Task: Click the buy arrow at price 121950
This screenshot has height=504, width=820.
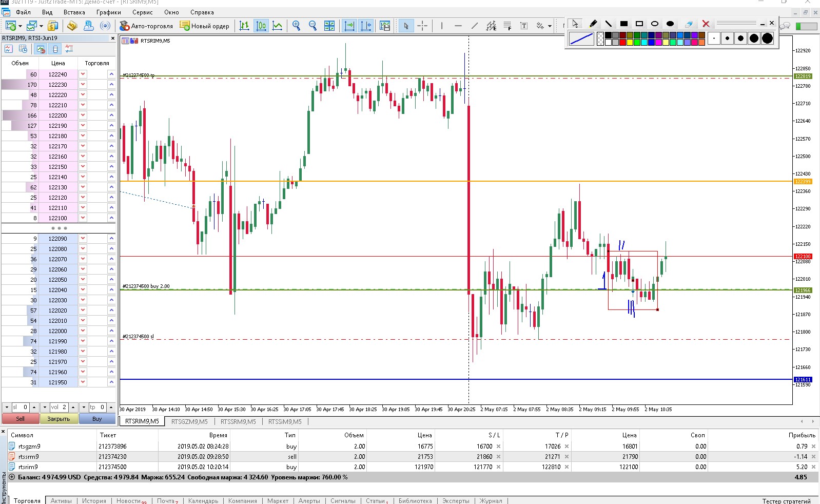Action: coord(111,382)
